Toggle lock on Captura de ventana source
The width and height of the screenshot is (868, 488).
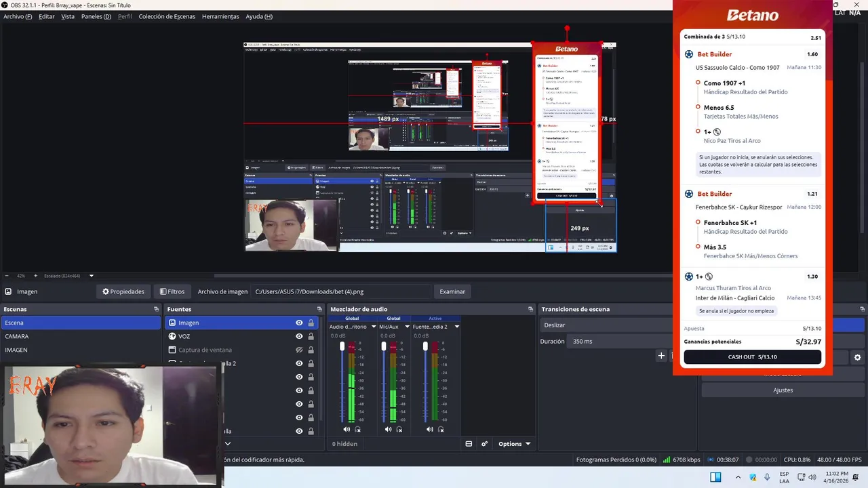tap(311, 350)
